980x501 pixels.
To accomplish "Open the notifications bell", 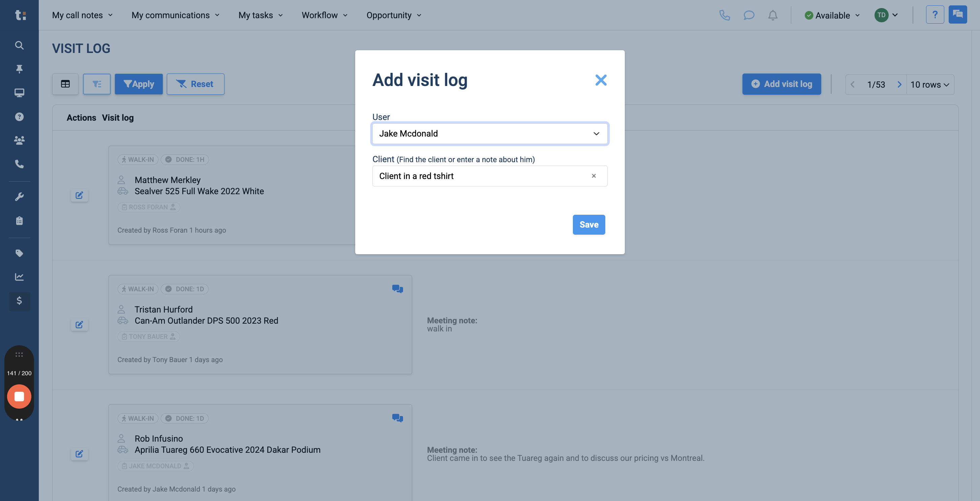I will click(x=773, y=15).
